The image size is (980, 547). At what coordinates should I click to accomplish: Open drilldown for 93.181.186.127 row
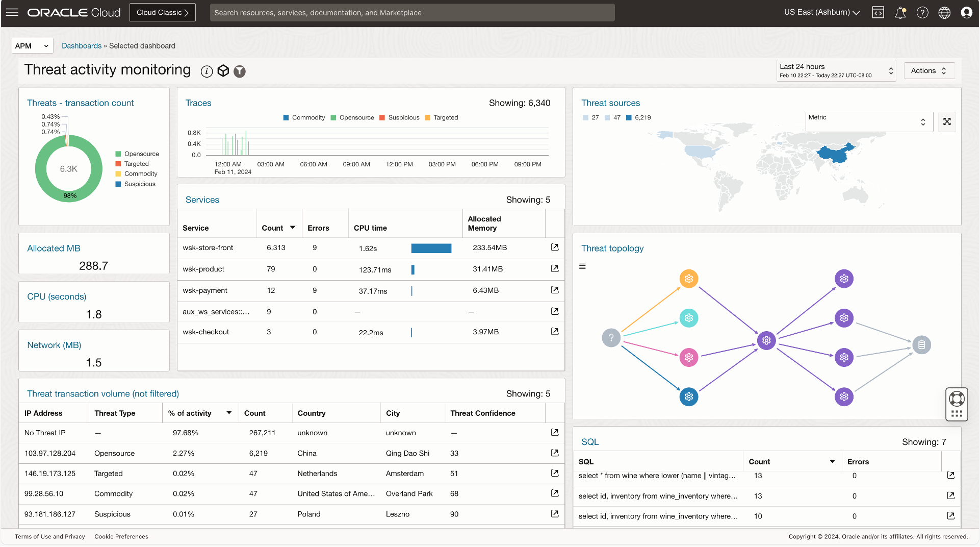(x=555, y=514)
